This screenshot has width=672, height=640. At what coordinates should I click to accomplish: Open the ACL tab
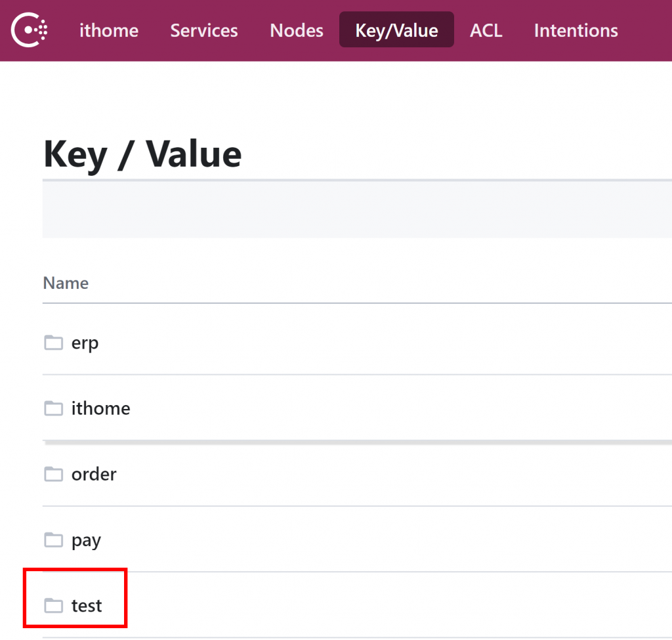coord(486,30)
